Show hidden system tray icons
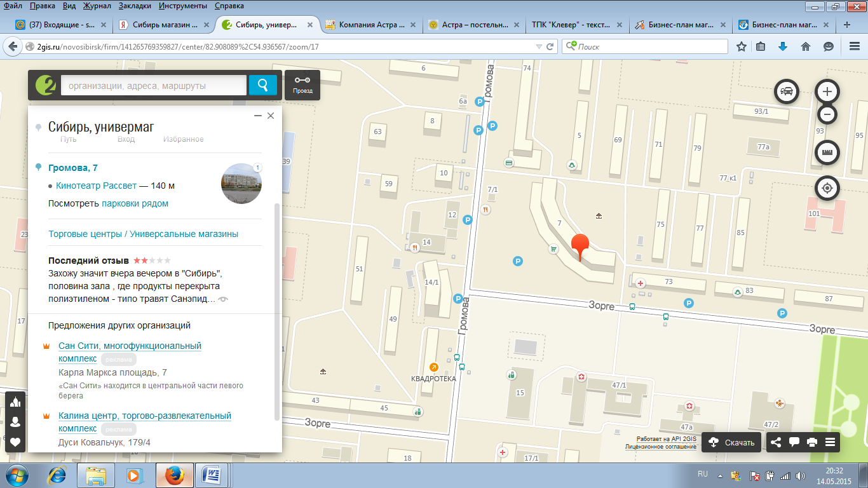 tap(719, 475)
